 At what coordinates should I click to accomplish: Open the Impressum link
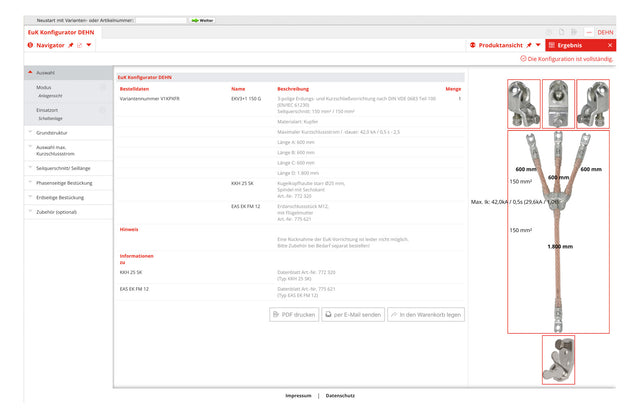[x=298, y=396]
